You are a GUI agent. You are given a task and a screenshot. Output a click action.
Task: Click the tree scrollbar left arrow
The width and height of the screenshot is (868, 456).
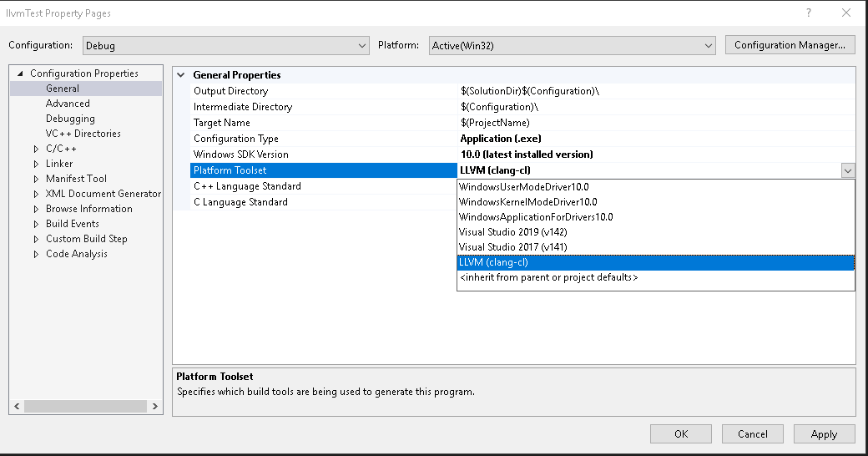(x=18, y=406)
